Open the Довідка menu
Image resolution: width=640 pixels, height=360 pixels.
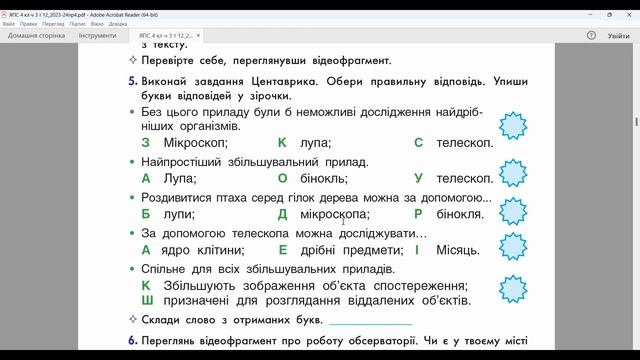[118, 24]
